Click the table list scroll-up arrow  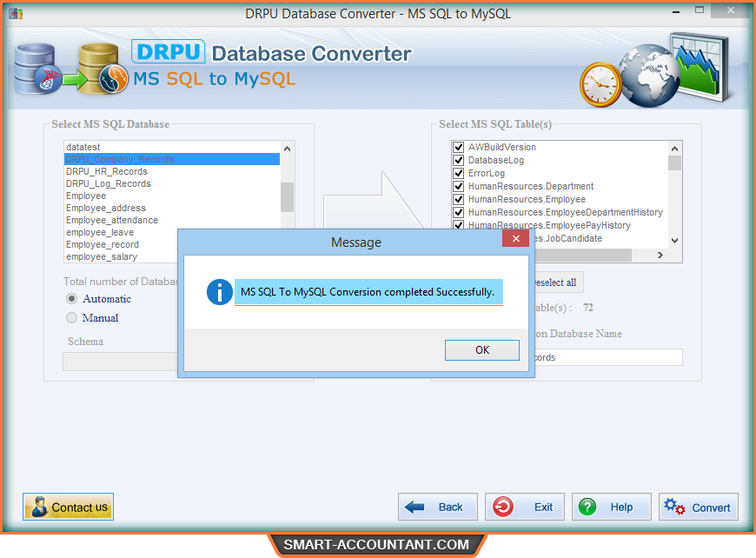674,149
